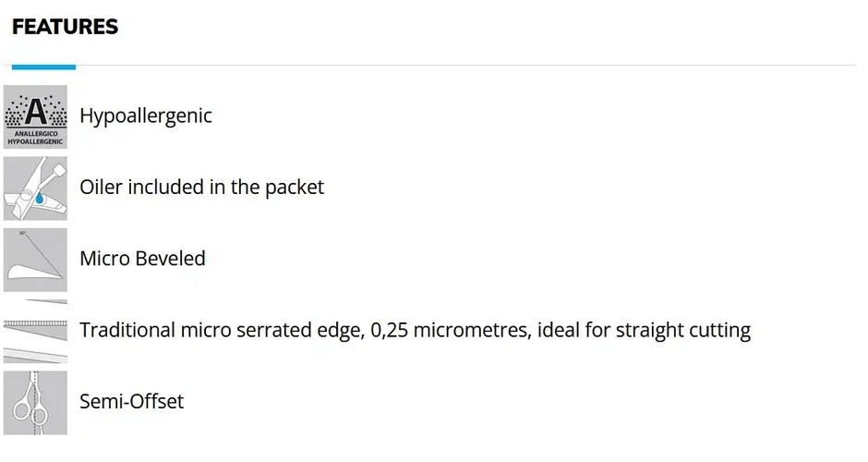Click the "Hypoallergenic" feature label text
This screenshot has width=868, height=462.
point(146,116)
